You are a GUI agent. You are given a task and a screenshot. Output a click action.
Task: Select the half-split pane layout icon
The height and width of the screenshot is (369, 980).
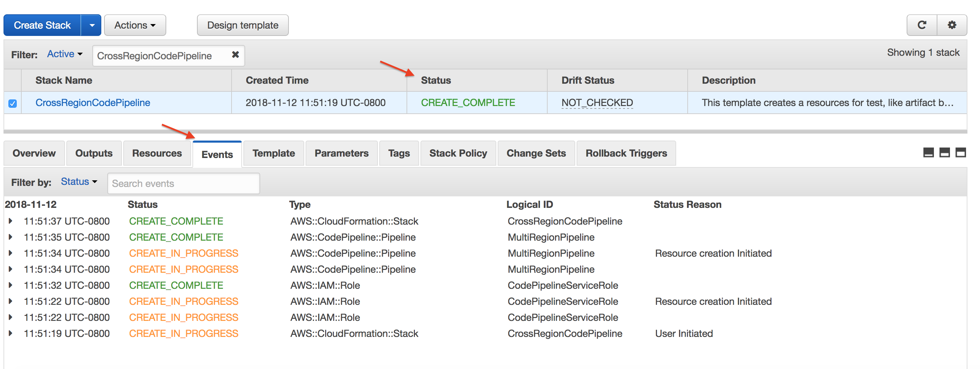click(945, 153)
